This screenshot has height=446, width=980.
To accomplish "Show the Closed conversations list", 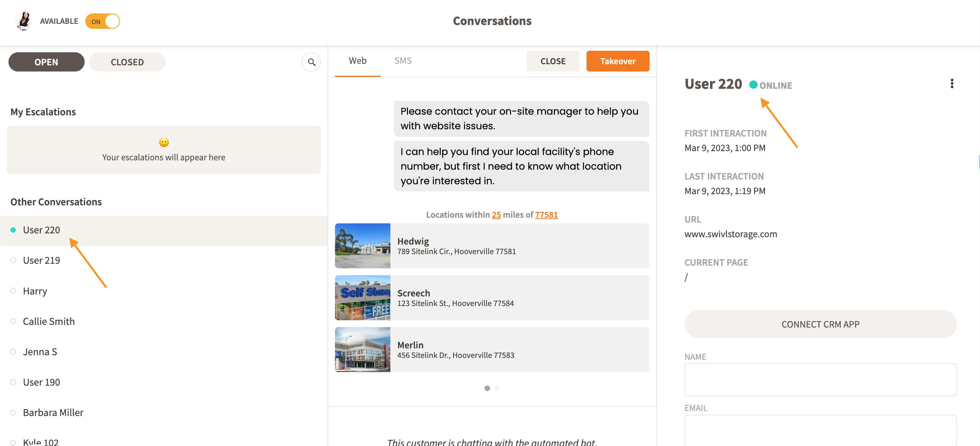I will click(x=127, y=62).
